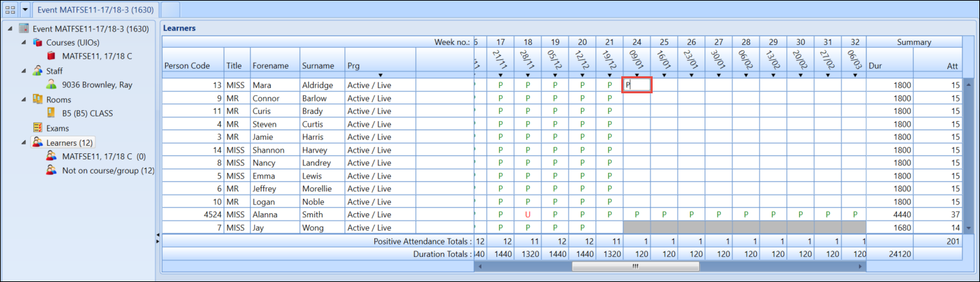Open the Prg column filter dropdown

pos(380,75)
